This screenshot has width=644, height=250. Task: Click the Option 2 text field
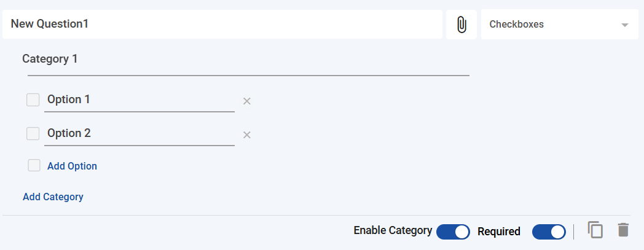coord(139,133)
